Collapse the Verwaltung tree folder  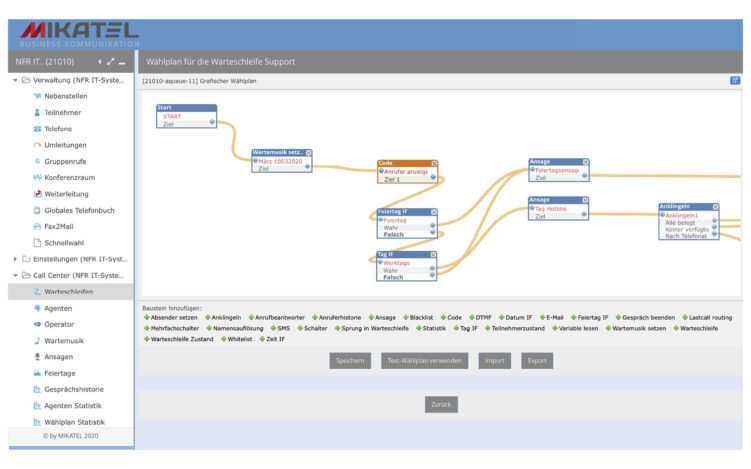tap(15, 80)
